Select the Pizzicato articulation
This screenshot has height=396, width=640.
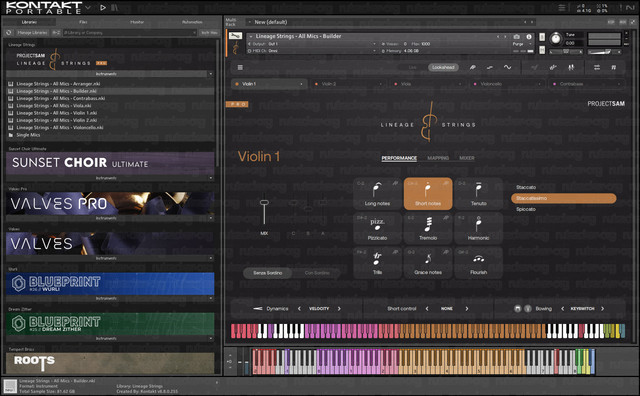pos(377,228)
